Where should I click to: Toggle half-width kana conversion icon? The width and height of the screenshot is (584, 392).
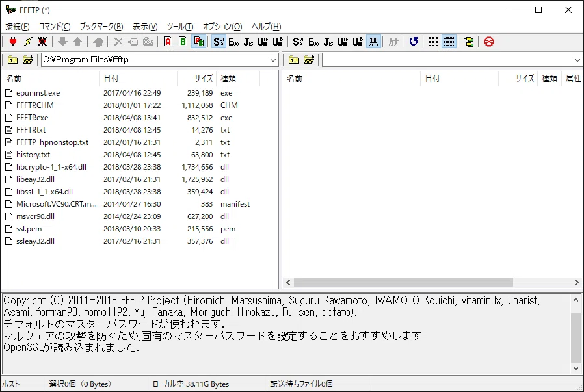point(393,42)
